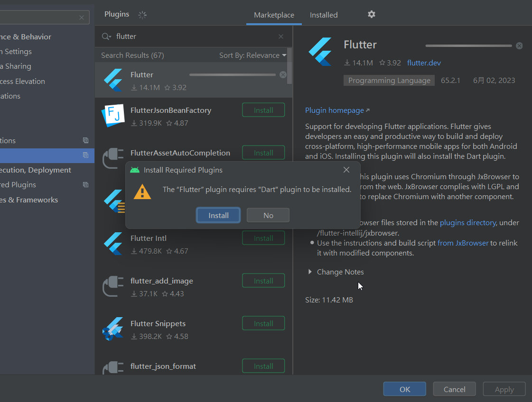The width and height of the screenshot is (532, 402).
Task: Click the Search Results (67) header
Action: [x=132, y=55]
